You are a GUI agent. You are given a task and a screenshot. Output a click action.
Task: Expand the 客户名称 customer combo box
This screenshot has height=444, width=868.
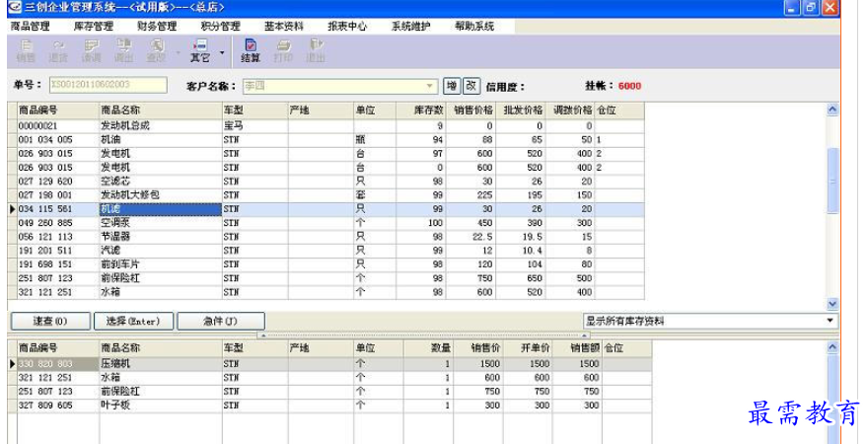tap(430, 87)
